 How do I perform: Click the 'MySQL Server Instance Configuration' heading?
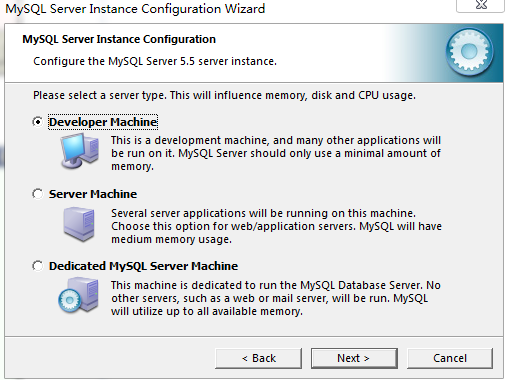(x=119, y=39)
